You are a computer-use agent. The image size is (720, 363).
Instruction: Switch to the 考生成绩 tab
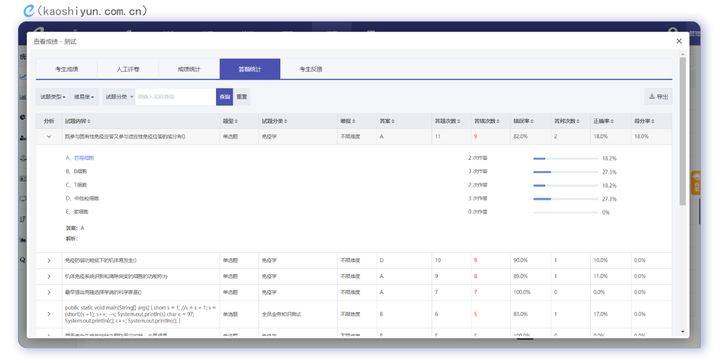(67, 69)
